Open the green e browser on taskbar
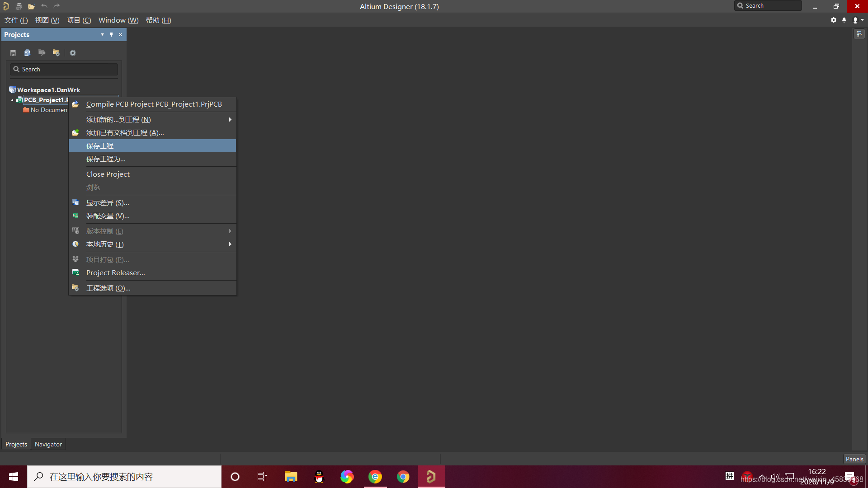 tap(375, 477)
